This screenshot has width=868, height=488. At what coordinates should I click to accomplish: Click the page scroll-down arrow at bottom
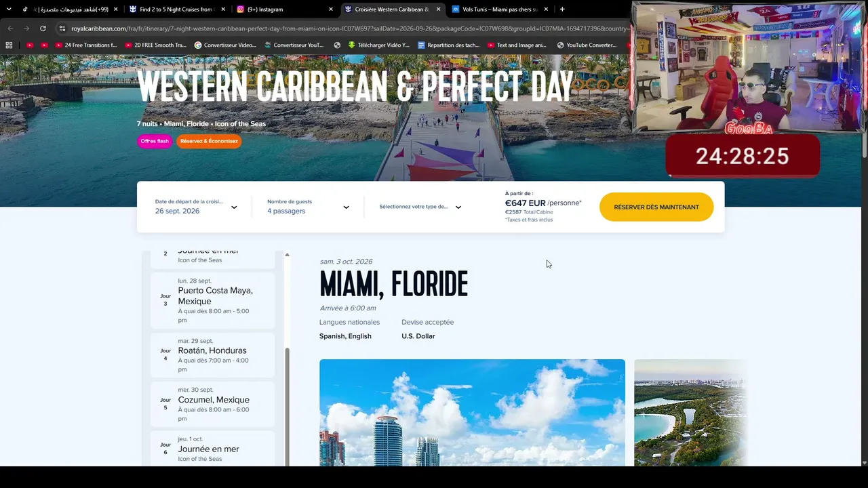(x=864, y=462)
